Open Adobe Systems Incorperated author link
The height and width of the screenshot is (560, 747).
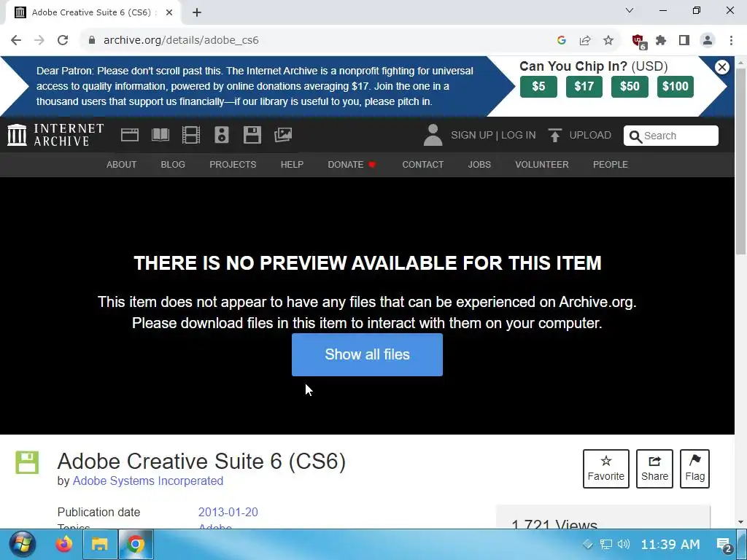click(147, 481)
